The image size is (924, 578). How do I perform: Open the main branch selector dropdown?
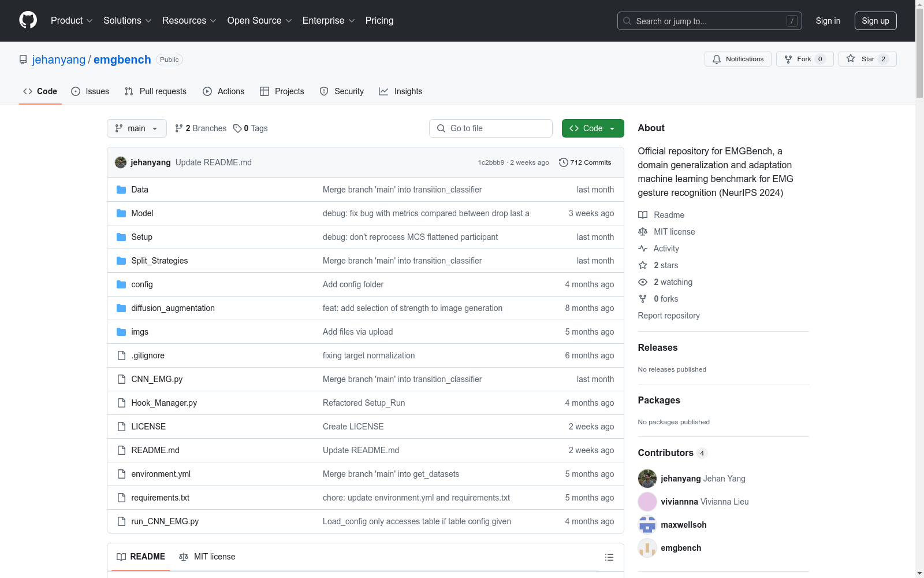(x=137, y=128)
